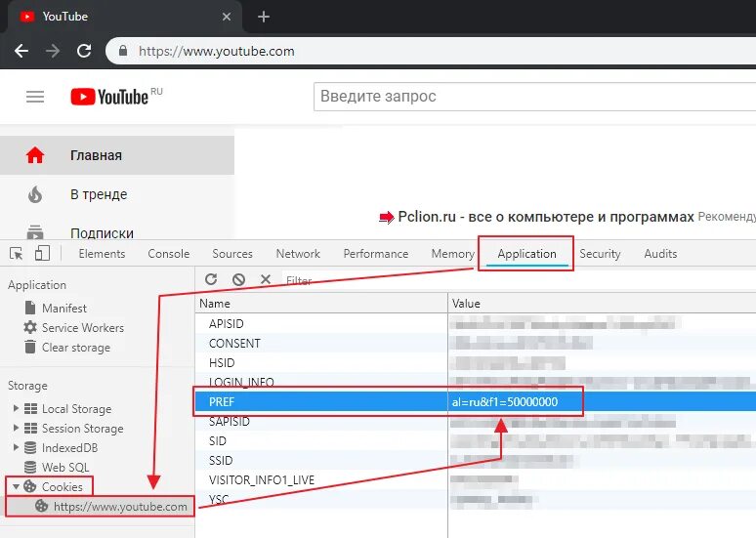Viewport: 756px width, 538px height.
Task: Open Manifest in Application panel
Action: [x=64, y=308]
